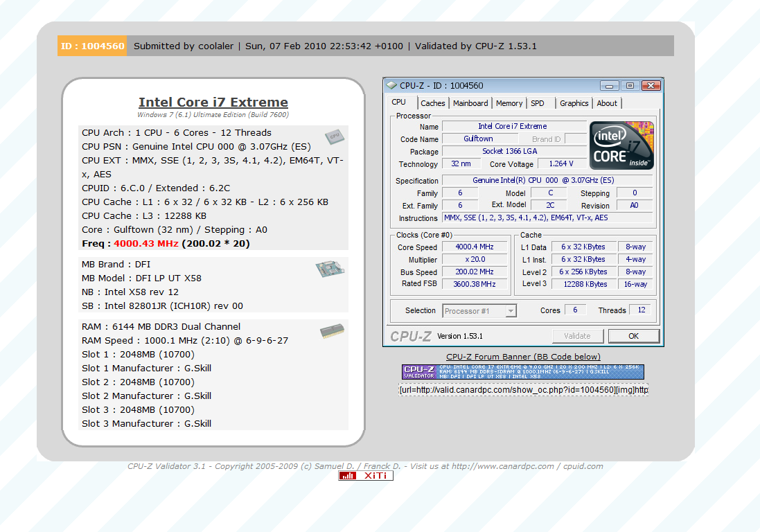Image resolution: width=760 pixels, height=532 pixels.
Task: Click the CPU-Z Validator forum banner image
Action: [523, 371]
